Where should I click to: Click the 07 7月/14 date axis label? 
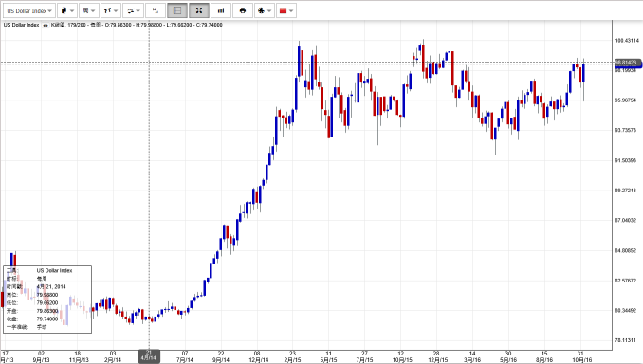185,356
